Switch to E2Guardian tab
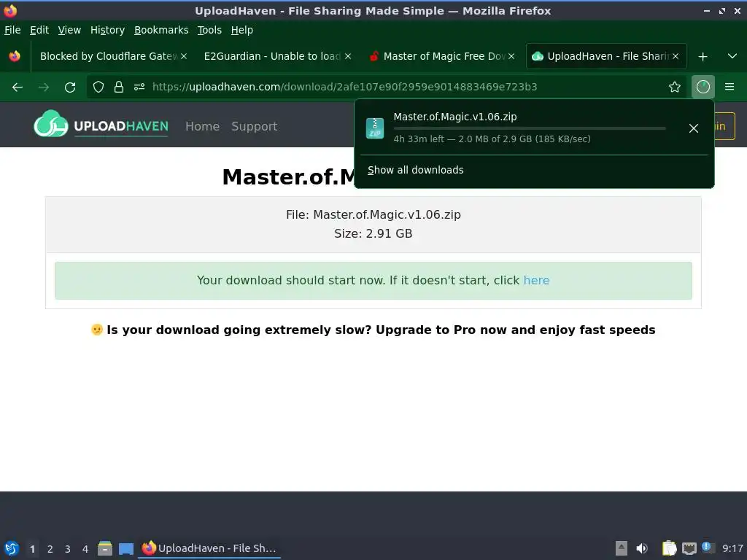Screen dimensions: 747x560 coord(276,56)
